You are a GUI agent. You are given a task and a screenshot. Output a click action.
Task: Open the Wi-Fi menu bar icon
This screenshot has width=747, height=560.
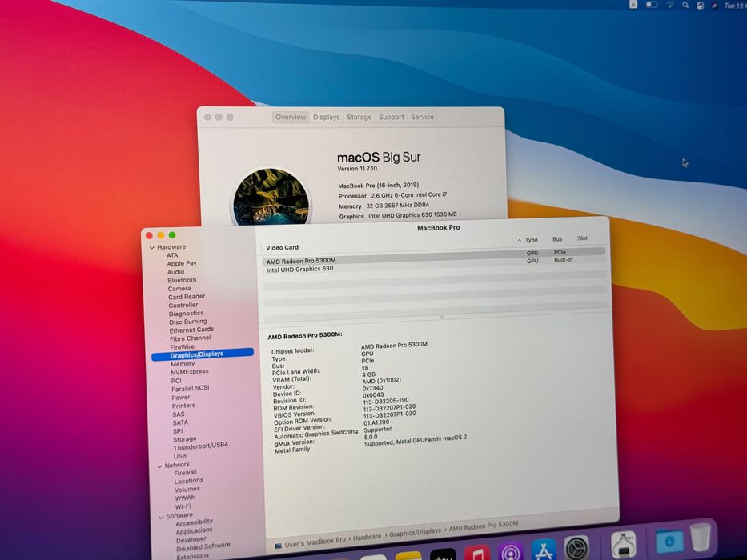[x=670, y=5]
